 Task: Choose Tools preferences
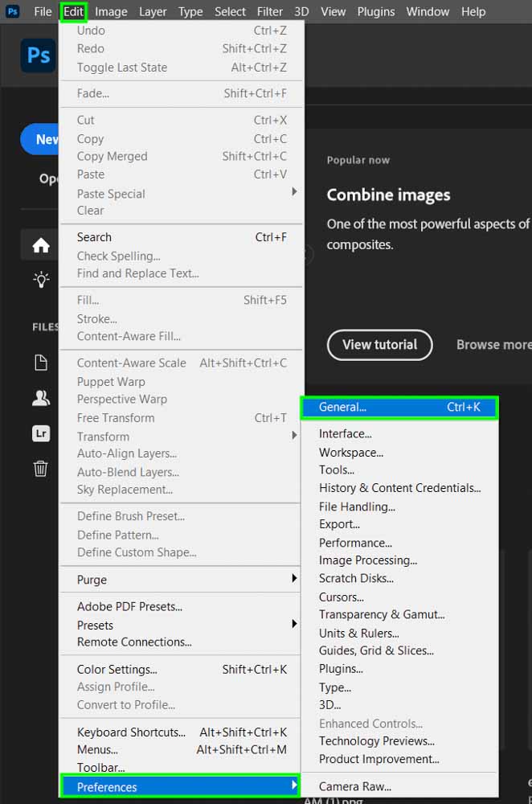point(399,470)
